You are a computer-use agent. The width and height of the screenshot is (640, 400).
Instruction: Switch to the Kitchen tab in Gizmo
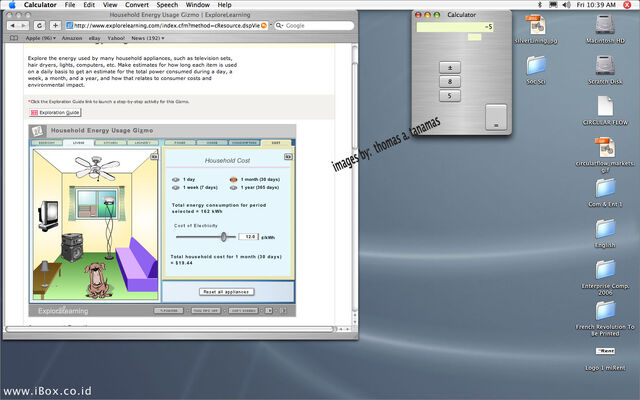pos(111,143)
